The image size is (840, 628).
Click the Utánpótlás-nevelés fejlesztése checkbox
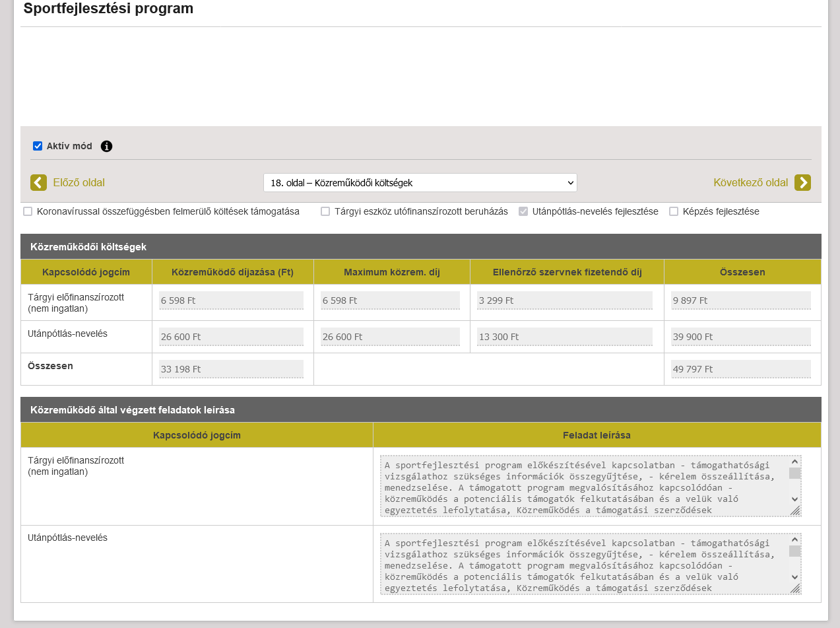523,211
